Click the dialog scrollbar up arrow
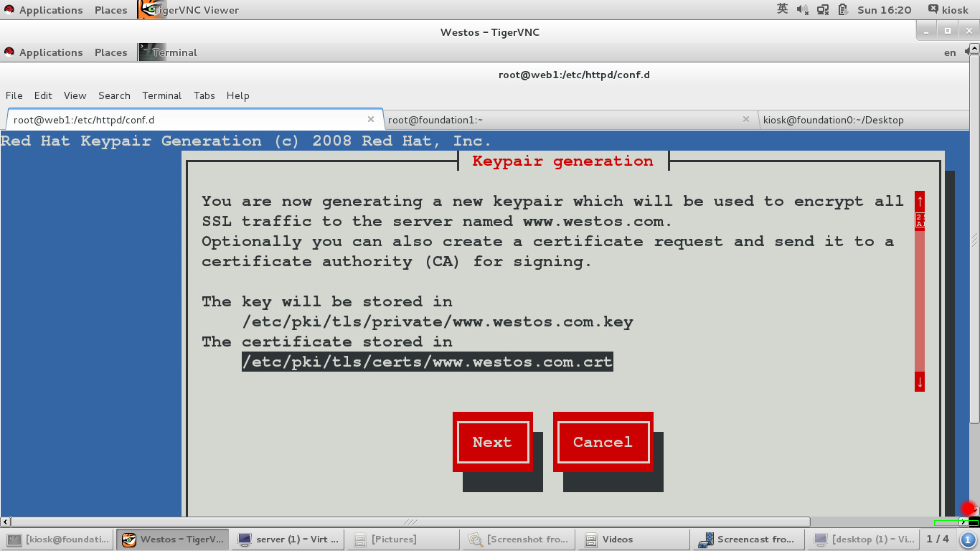Image resolution: width=980 pixels, height=551 pixels. point(920,201)
